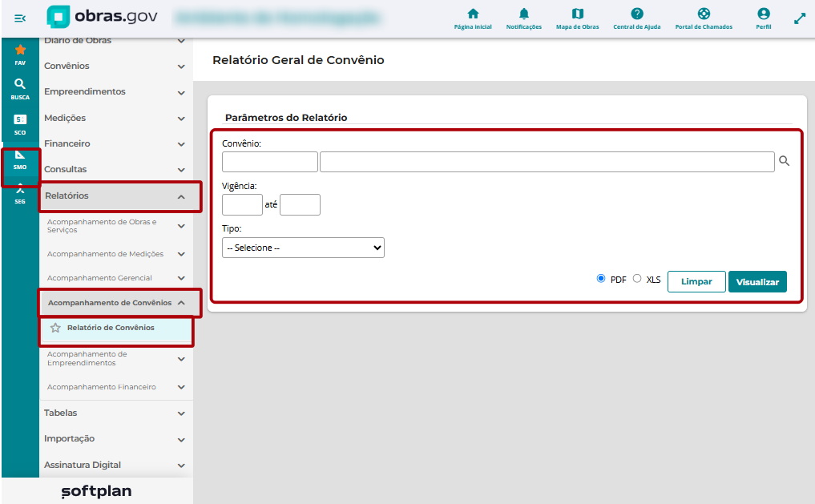Click the Convênio search magnifier icon
This screenshot has width=815, height=504.
tap(784, 162)
